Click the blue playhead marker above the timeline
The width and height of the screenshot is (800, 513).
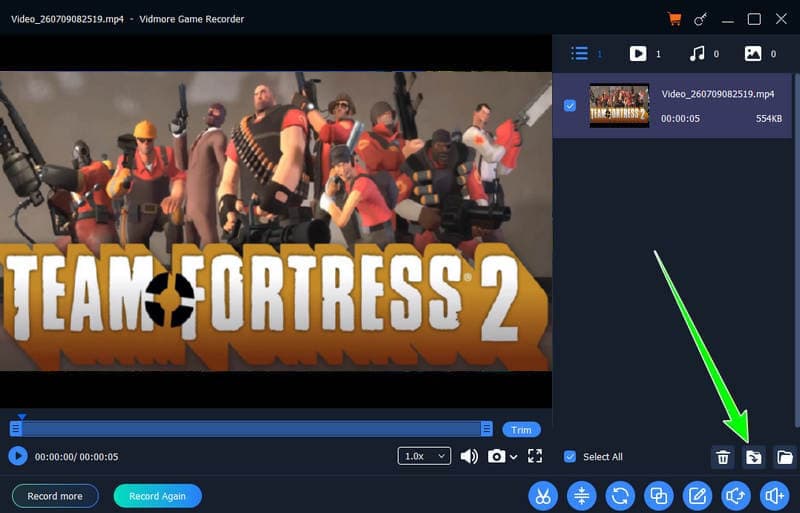point(21,417)
